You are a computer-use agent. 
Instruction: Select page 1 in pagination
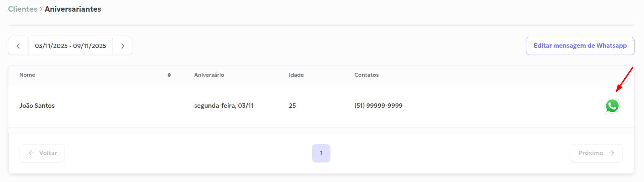(x=321, y=153)
